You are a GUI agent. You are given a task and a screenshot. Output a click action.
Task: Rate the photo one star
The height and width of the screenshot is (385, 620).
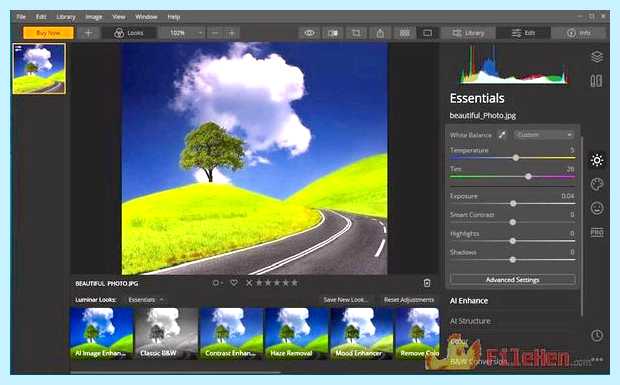[259, 283]
